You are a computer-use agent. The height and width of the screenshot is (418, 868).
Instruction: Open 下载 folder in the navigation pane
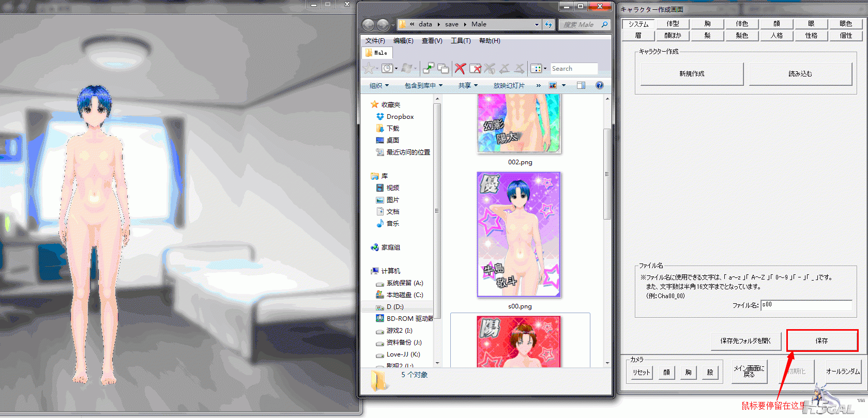(388, 128)
